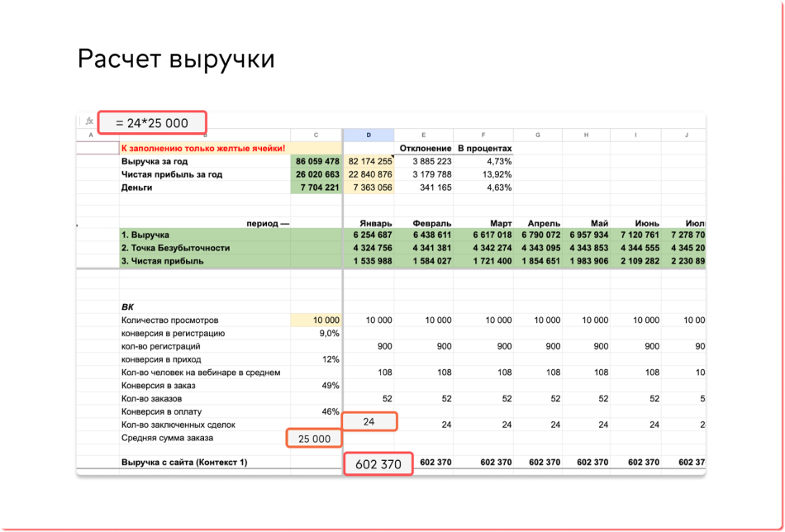Click the green cell 7 704 221

click(316, 188)
